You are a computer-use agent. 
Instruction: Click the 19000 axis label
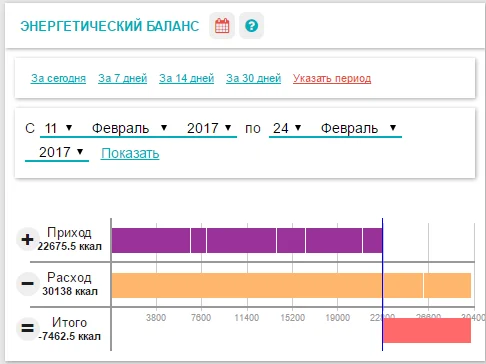[x=338, y=318]
